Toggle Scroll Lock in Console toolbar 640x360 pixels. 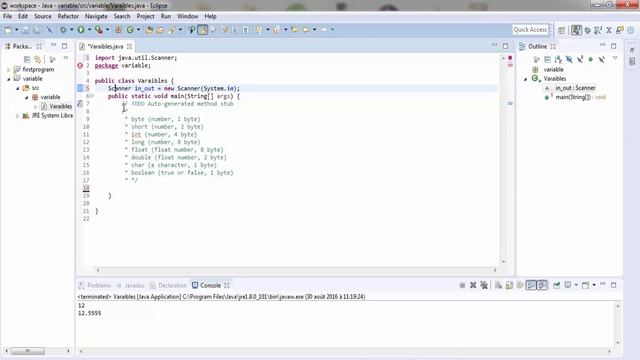click(509, 285)
